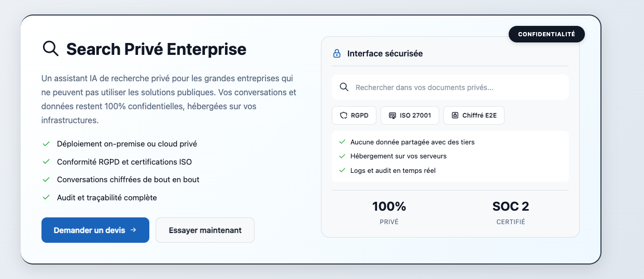
Task: Click the SOC 2 Certifié statistic
Action: point(510,213)
